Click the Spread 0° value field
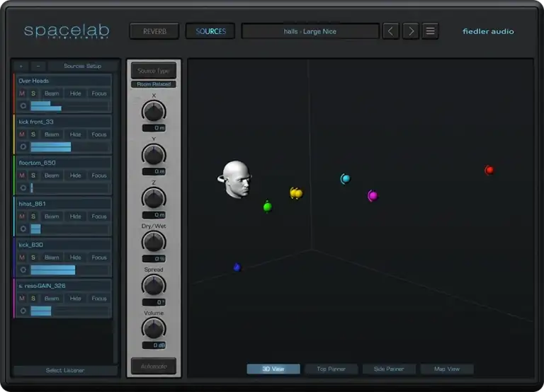 (154, 302)
